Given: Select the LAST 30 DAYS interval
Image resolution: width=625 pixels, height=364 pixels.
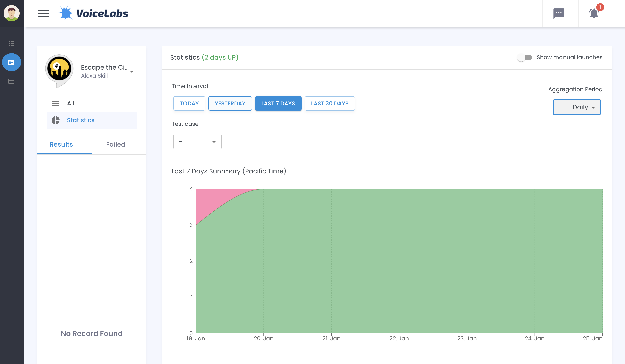Looking at the screenshot, I should pyautogui.click(x=329, y=103).
